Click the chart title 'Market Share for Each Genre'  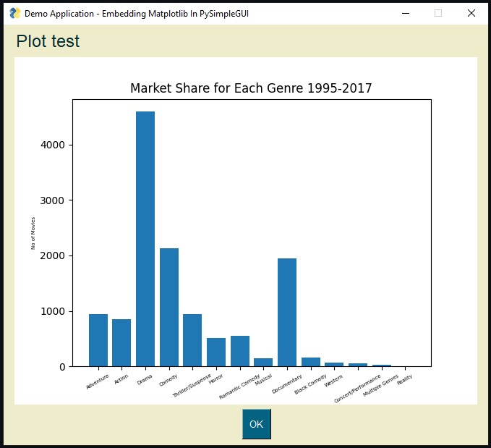tap(251, 88)
